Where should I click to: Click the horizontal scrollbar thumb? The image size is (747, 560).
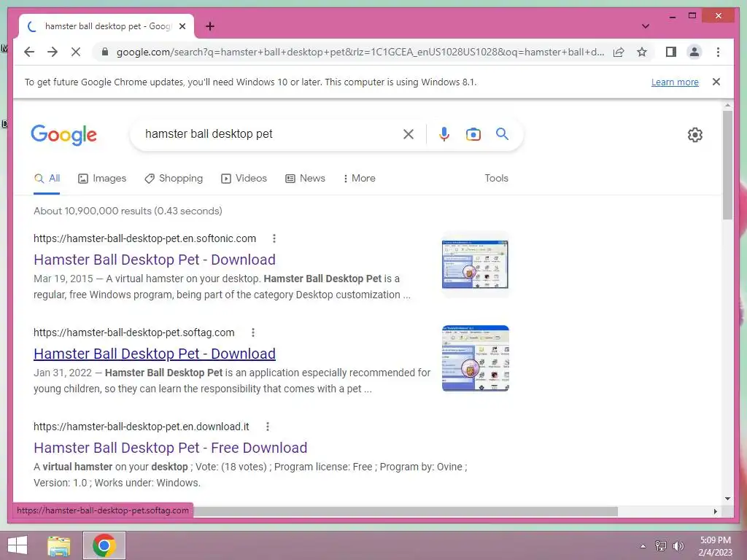(x=406, y=511)
